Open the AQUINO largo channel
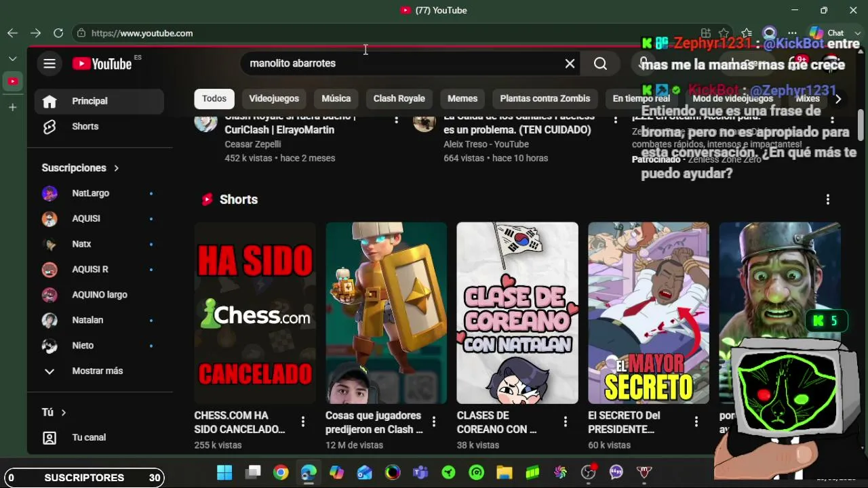 pos(99,295)
